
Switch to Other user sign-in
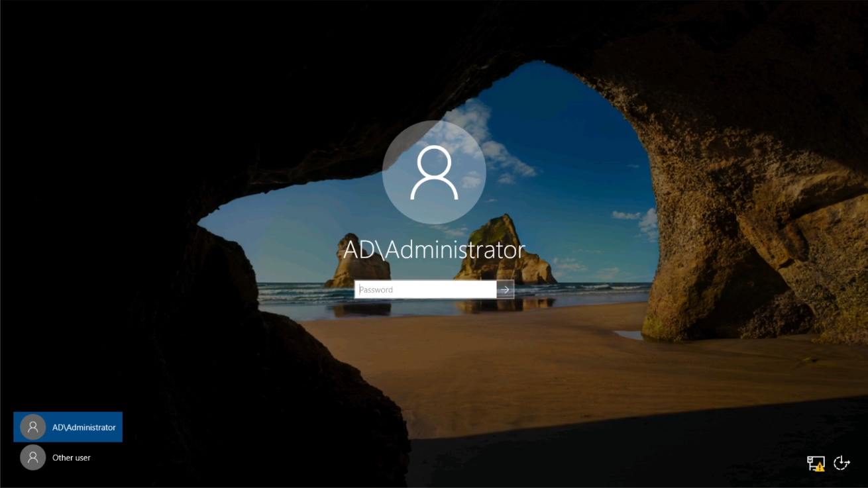coord(68,458)
